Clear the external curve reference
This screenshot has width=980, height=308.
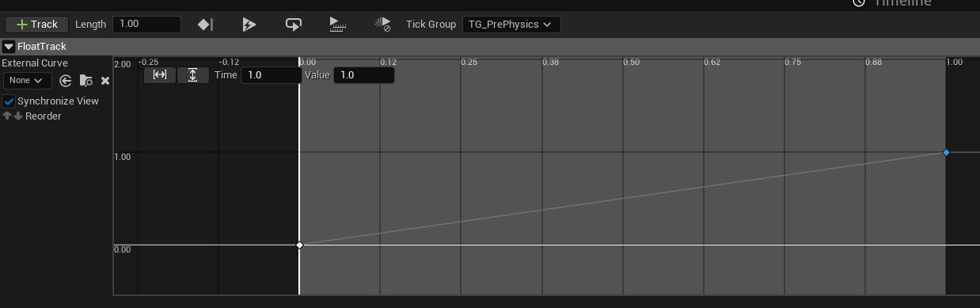pyautogui.click(x=104, y=81)
